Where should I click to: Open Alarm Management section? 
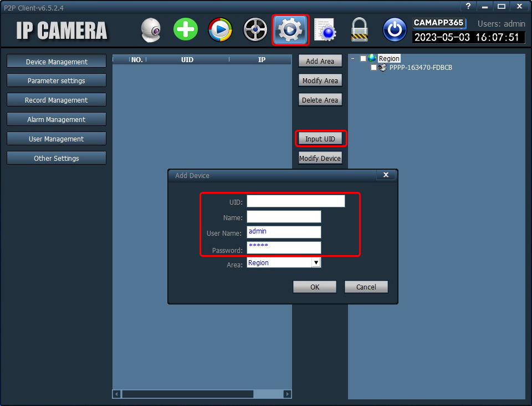click(x=57, y=119)
